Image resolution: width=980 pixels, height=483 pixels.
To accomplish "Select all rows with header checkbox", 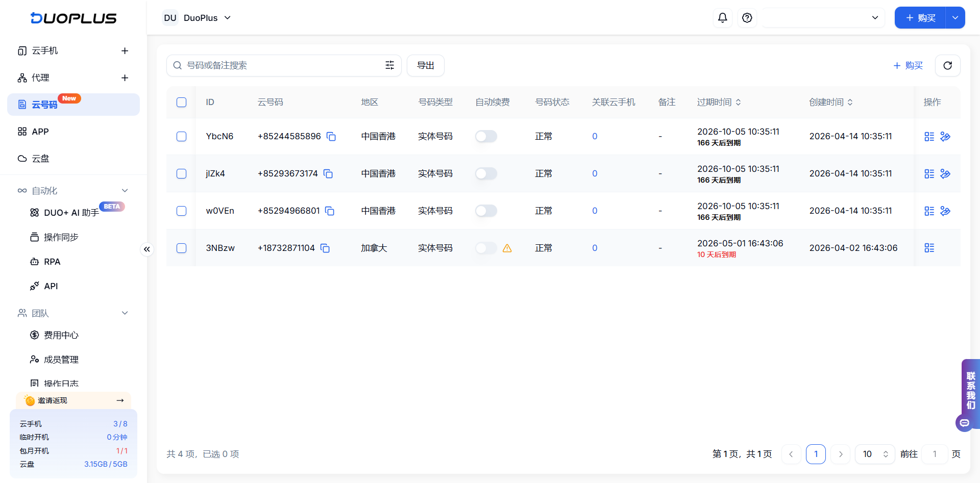I will click(x=181, y=102).
